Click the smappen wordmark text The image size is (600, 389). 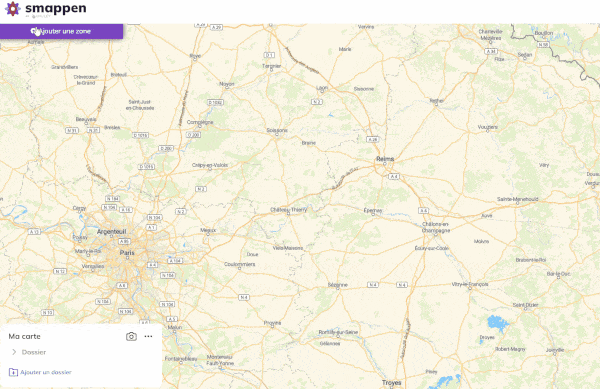56,8
